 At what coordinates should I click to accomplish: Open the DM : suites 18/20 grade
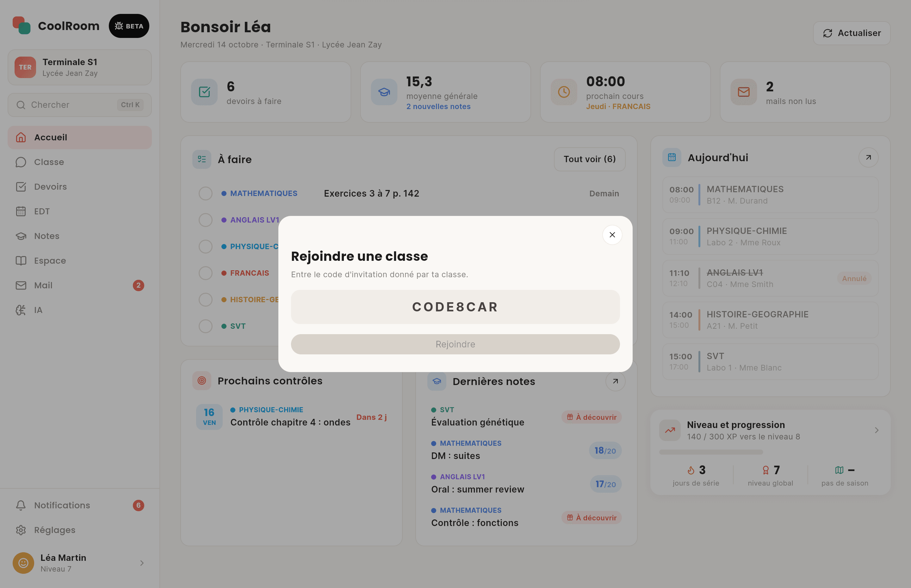click(605, 451)
